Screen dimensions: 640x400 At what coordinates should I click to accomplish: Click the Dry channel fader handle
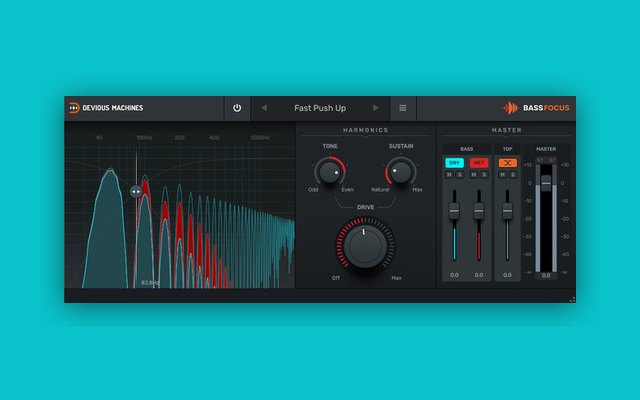(454, 211)
